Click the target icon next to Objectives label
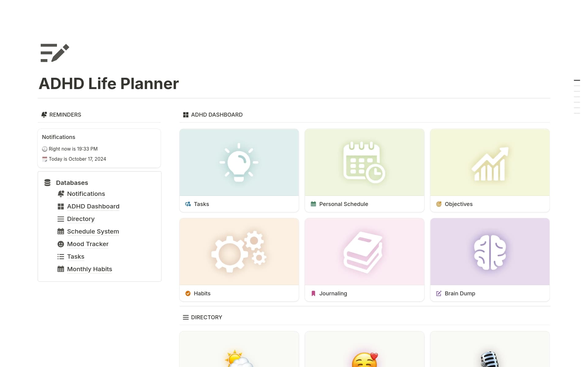The image size is (588, 367). point(439,204)
